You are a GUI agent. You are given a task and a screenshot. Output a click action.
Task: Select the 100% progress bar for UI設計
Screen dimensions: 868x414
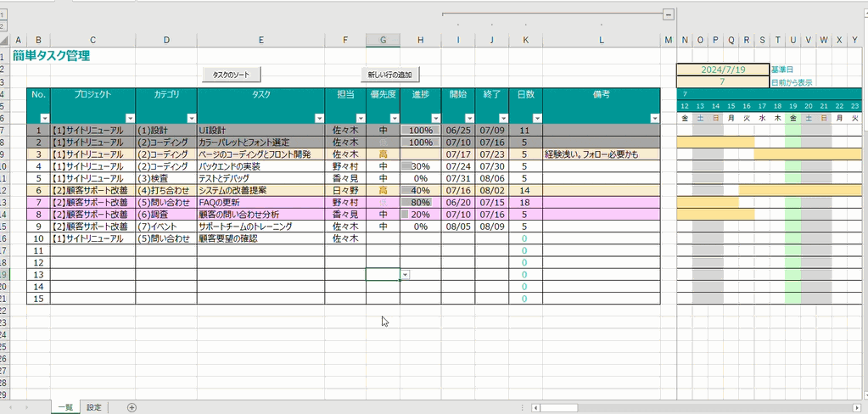(421, 131)
